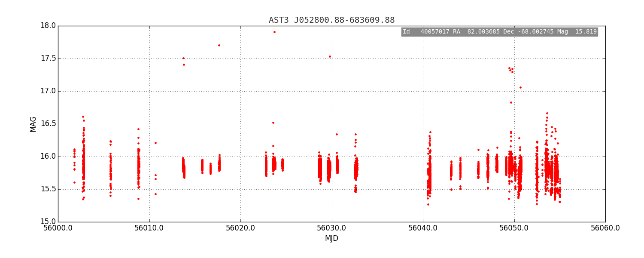The image size is (644, 258).
Task: Click the 16.5 y-axis tick label
Action: point(48,124)
